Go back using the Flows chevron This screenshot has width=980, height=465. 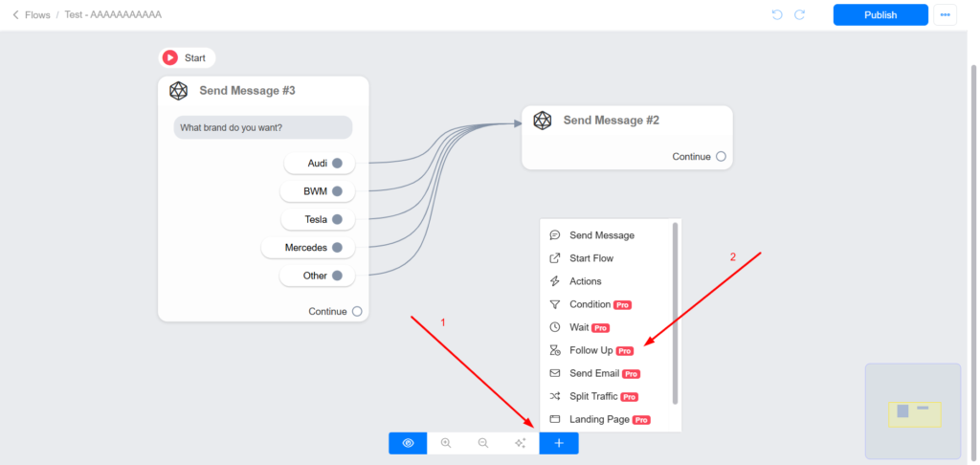[15, 15]
